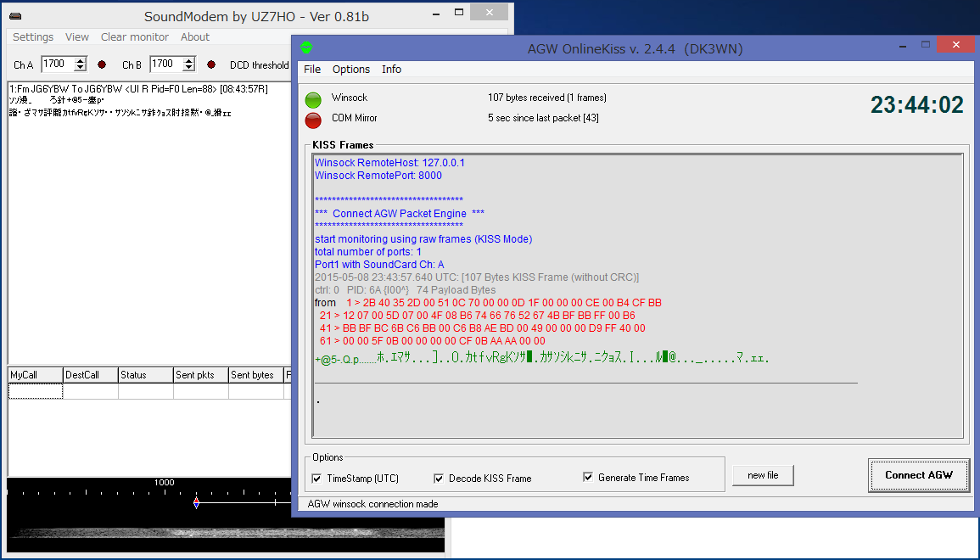The width and height of the screenshot is (980, 560).
Task: Click the empty cell under the MyCall column
Action: [x=35, y=391]
